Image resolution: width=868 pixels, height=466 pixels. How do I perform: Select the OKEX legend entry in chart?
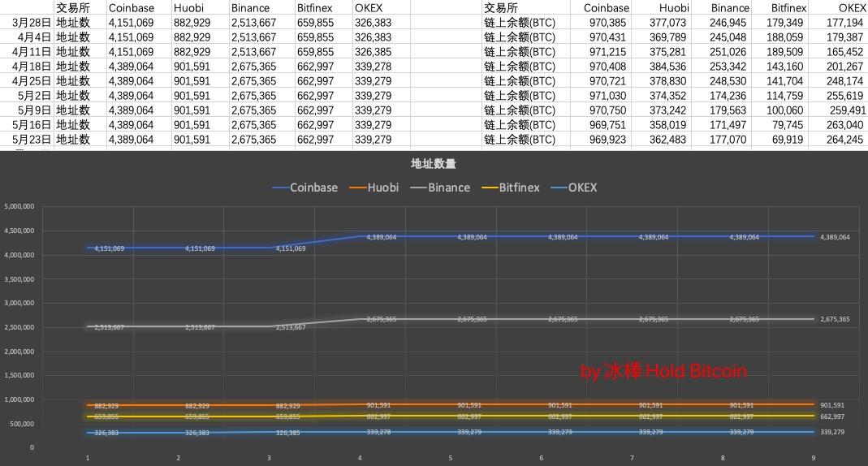coord(574,188)
